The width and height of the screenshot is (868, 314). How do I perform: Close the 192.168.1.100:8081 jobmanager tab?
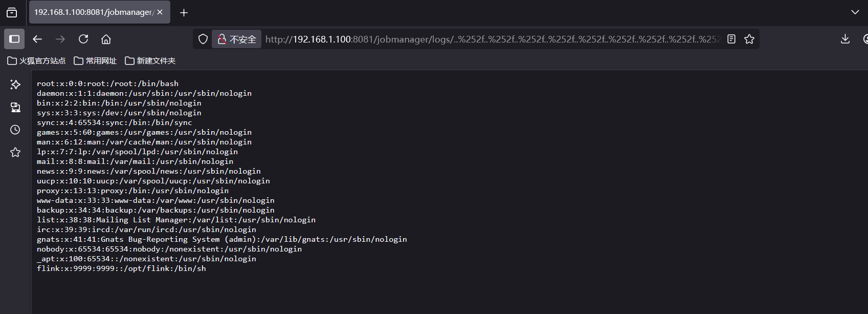pos(160,12)
